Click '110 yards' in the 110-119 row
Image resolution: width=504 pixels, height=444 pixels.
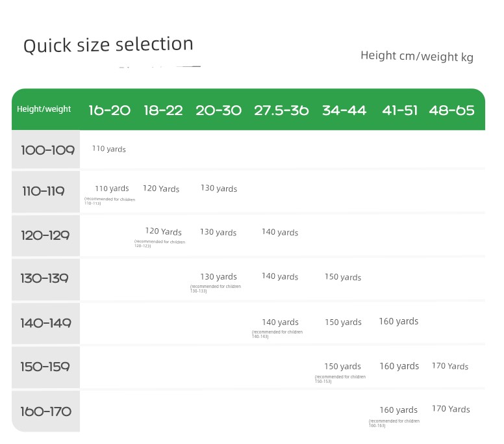[112, 189]
